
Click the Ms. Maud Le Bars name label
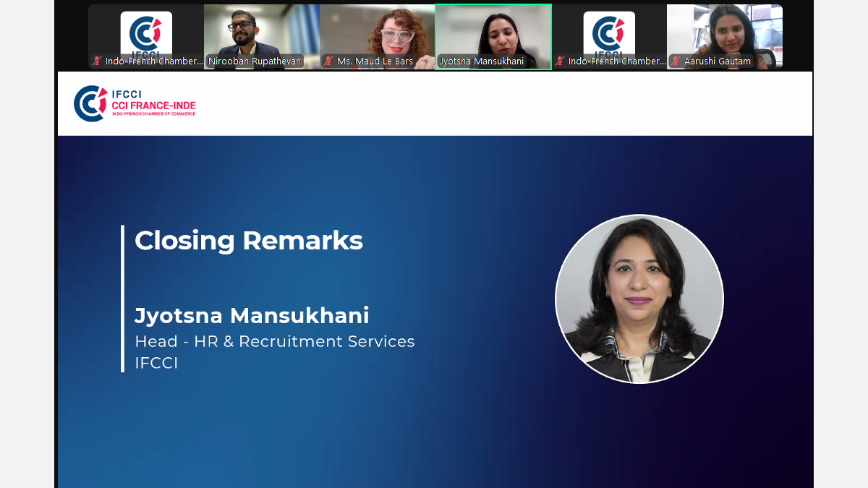click(375, 61)
